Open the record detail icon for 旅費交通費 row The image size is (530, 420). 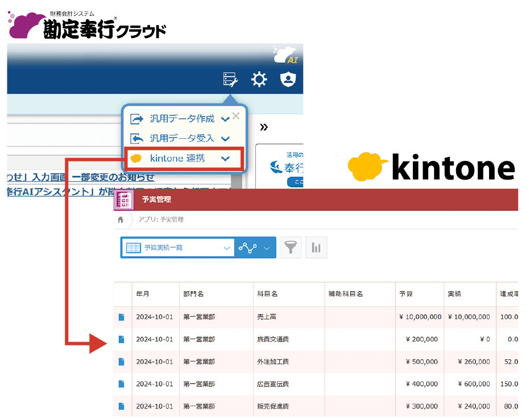[122, 339]
